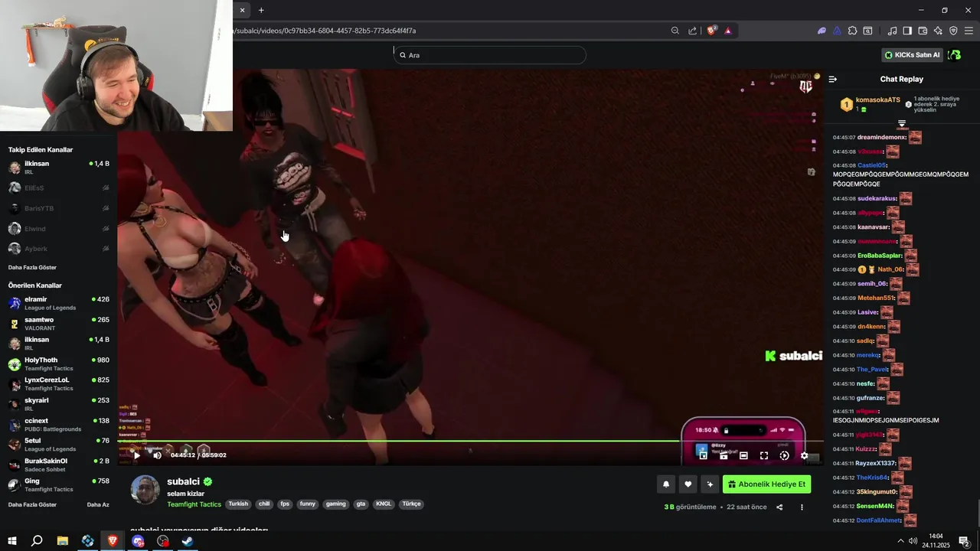Open the browser hamburger menu

969,31
